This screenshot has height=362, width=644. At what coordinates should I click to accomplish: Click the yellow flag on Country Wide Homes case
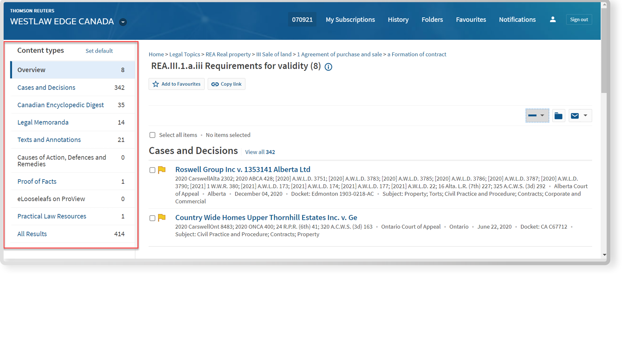[162, 218]
